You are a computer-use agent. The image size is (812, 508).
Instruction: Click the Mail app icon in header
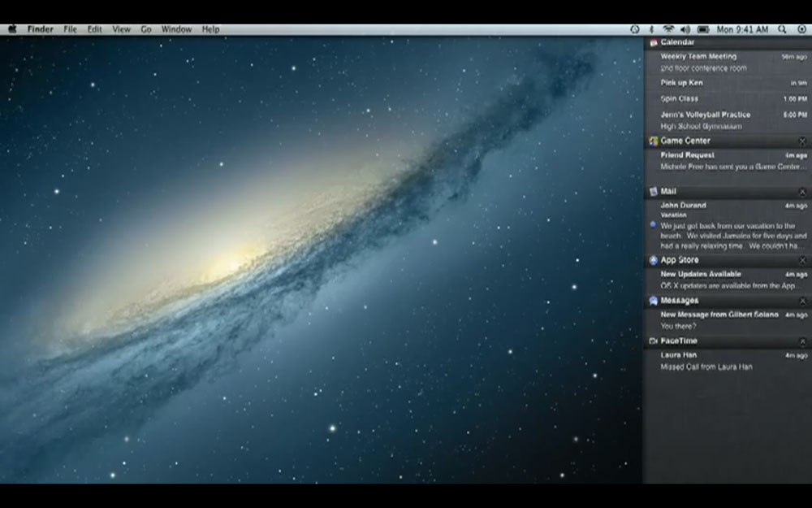[x=654, y=192]
